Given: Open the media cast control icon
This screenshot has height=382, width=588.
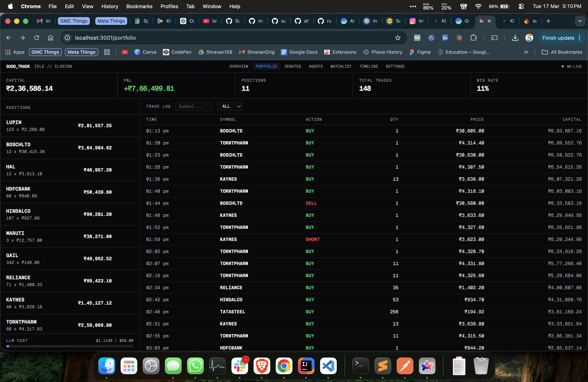Looking at the screenshot, I should coord(494,38).
